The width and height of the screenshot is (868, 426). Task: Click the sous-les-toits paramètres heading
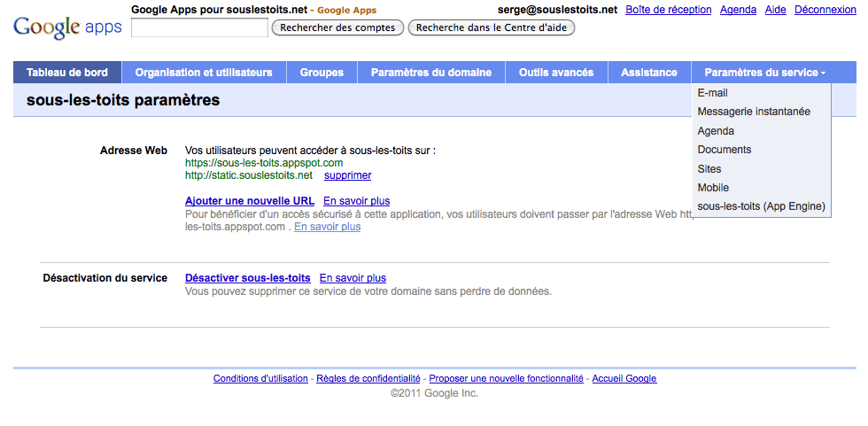pos(123,100)
